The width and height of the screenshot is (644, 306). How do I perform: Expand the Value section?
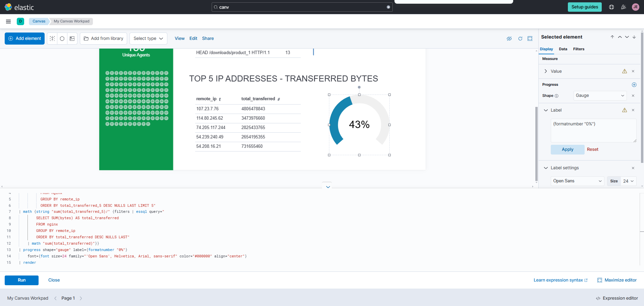click(546, 71)
